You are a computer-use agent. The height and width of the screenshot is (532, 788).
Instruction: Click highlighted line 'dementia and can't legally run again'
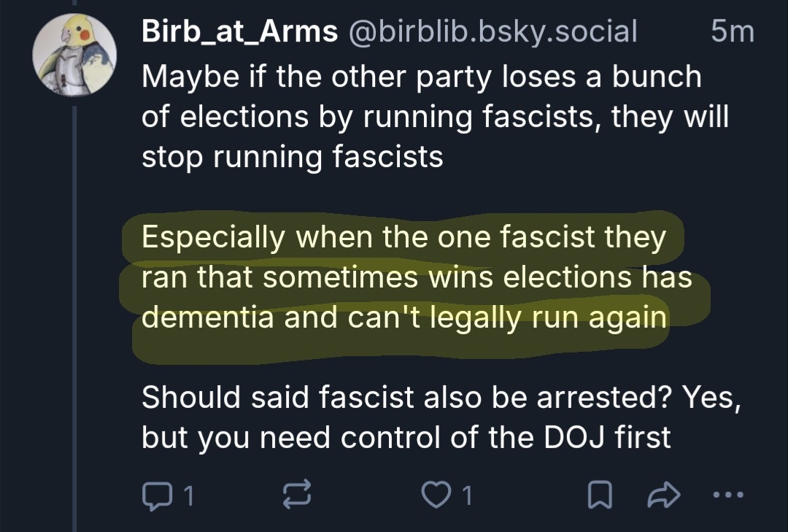pyautogui.click(x=404, y=318)
